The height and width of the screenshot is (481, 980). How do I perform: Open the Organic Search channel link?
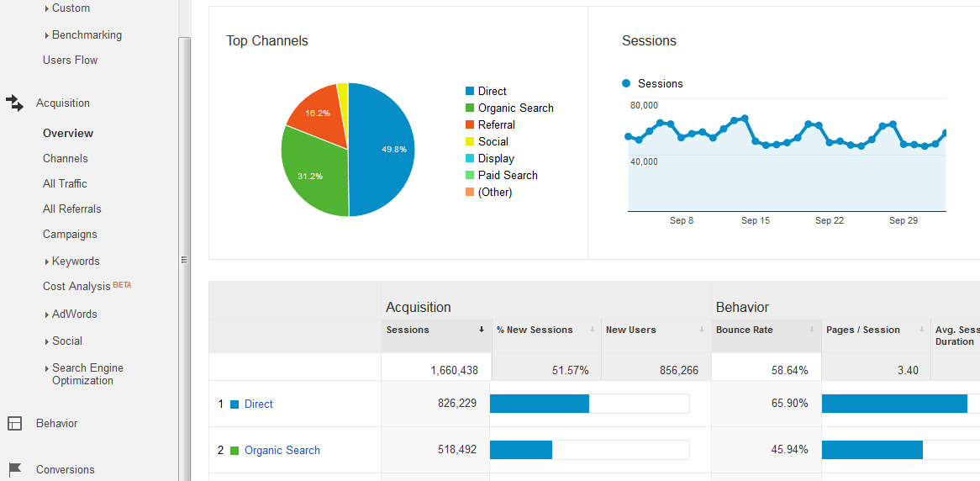pyautogui.click(x=282, y=450)
